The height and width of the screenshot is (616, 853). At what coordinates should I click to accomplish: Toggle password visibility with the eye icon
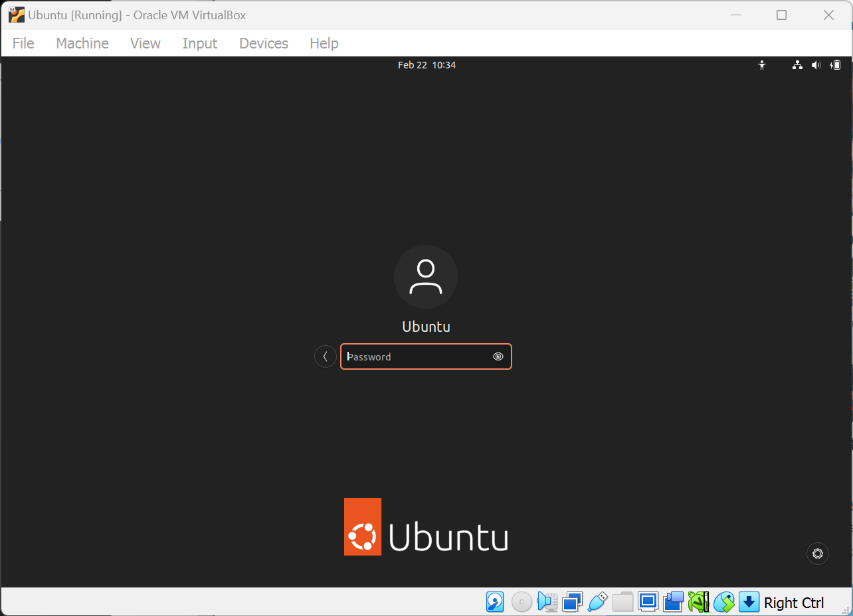(x=498, y=356)
